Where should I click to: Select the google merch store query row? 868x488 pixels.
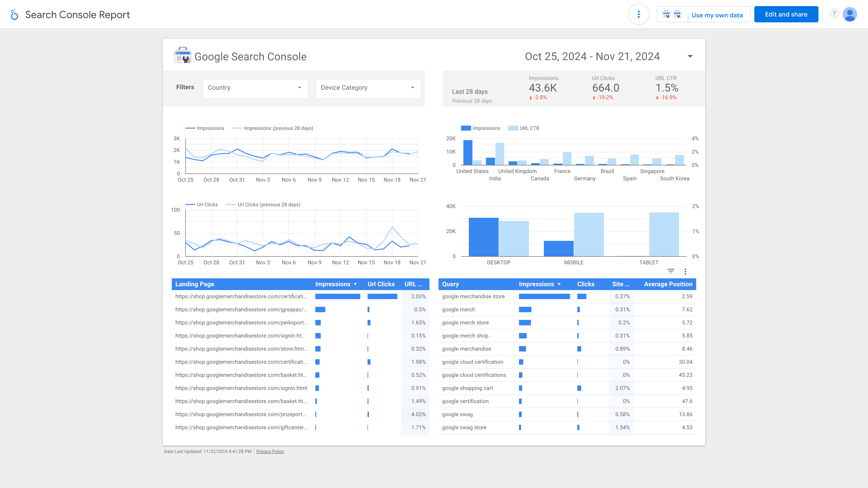pos(567,323)
